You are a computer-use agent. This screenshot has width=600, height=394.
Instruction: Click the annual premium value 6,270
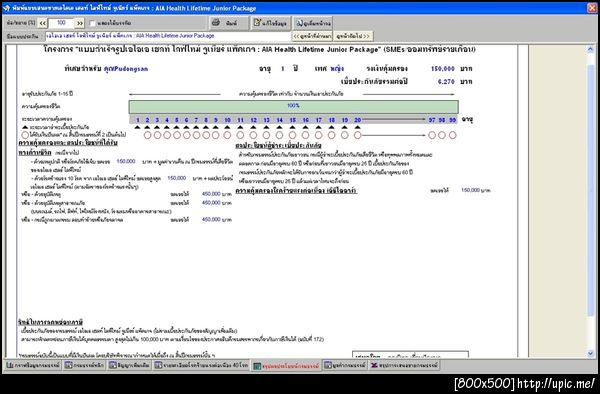click(446, 81)
